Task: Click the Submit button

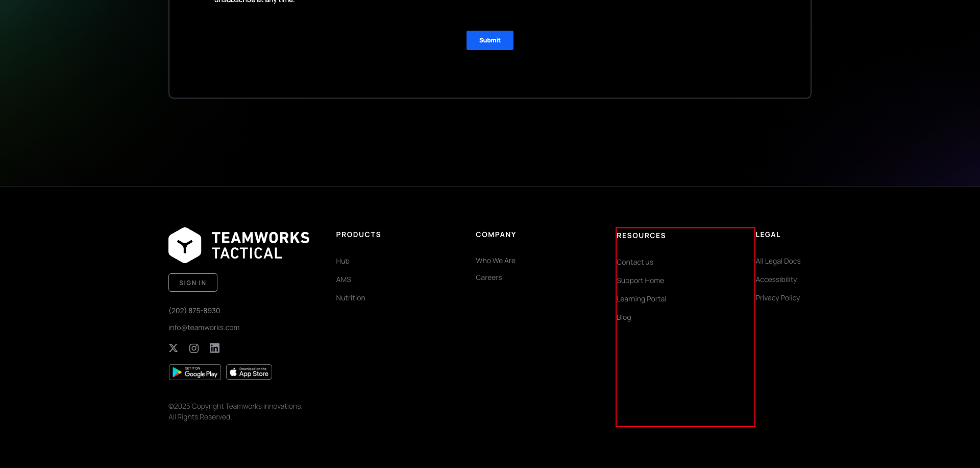Action: [489, 40]
